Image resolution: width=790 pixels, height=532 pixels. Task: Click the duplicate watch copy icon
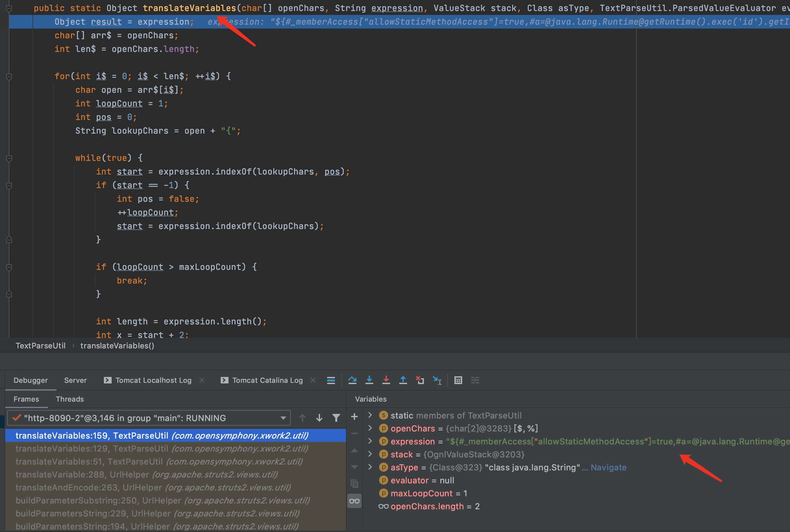354,483
